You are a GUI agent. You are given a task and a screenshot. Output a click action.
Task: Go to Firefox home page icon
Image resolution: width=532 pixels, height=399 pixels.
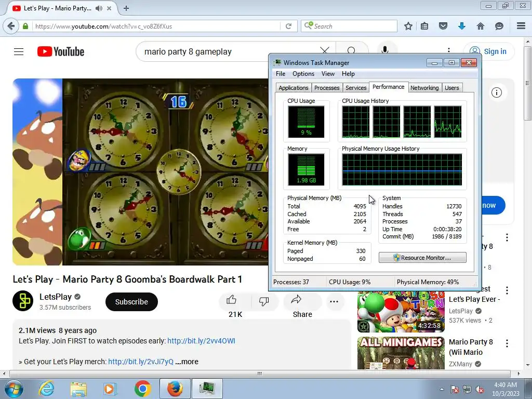[x=481, y=26]
